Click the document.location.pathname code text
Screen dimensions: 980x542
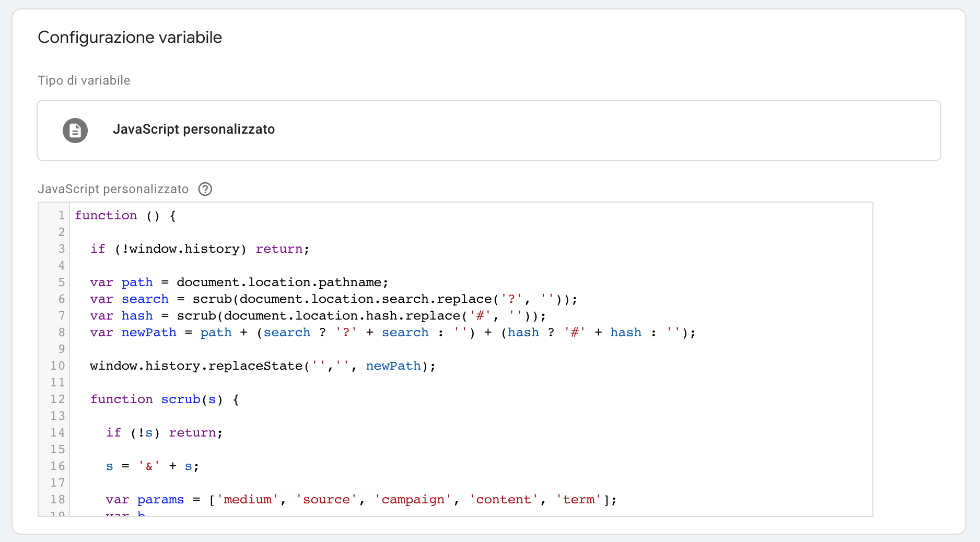pyautogui.click(x=282, y=282)
